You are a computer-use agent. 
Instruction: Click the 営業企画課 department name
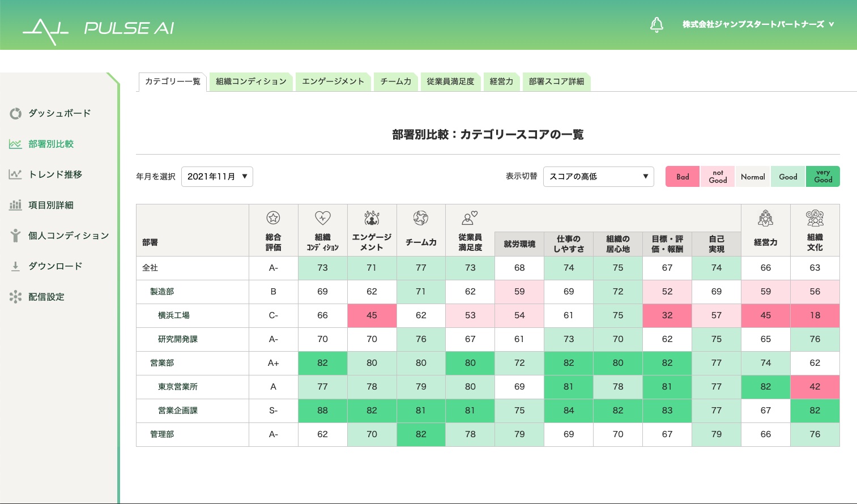pyautogui.click(x=178, y=411)
